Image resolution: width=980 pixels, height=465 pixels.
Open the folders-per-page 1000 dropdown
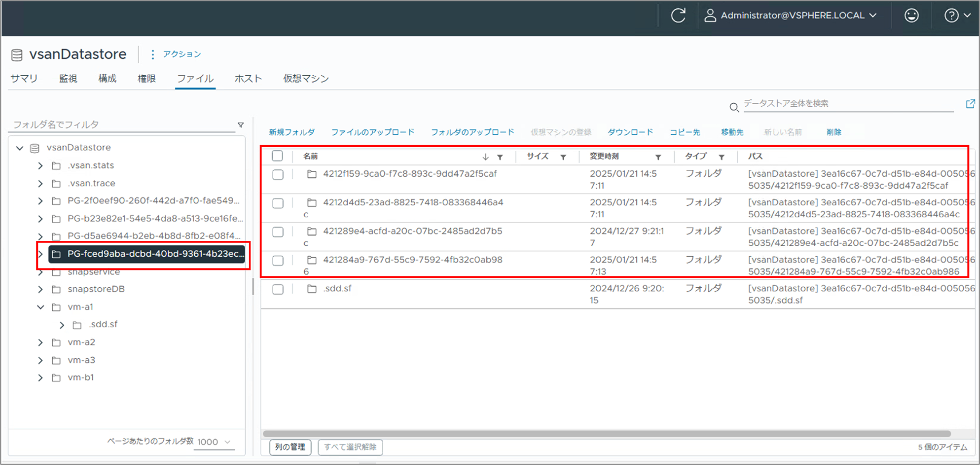click(214, 442)
